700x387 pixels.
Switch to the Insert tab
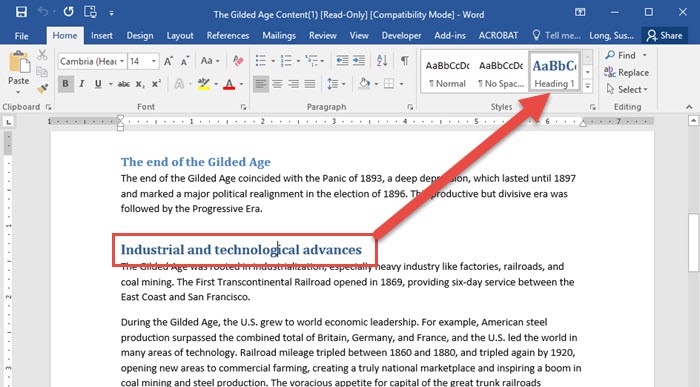(x=102, y=36)
